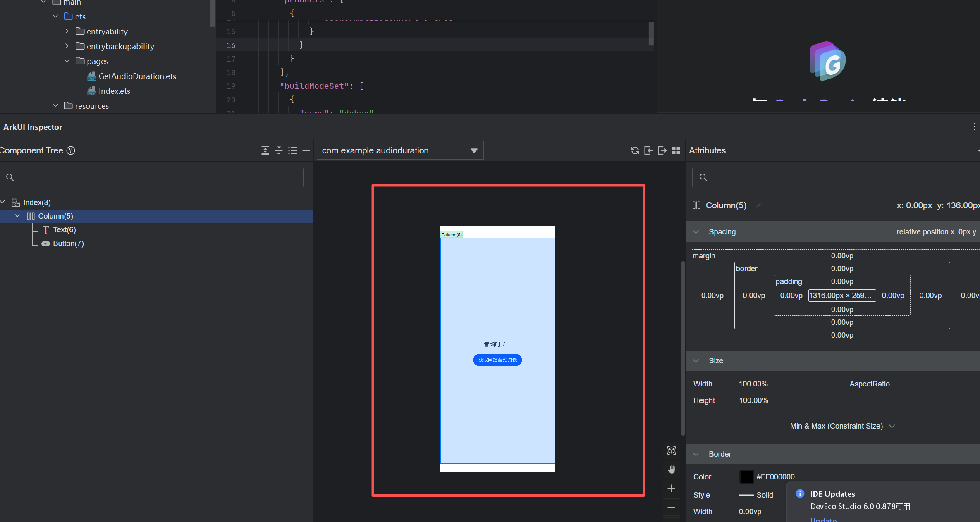980x522 pixels.
Task: Click the expand all tree nodes icon
Action: click(265, 150)
